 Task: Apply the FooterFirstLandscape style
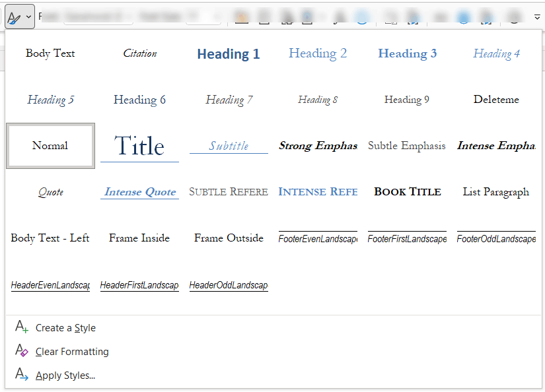pyautogui.click(x=408, y=238)
